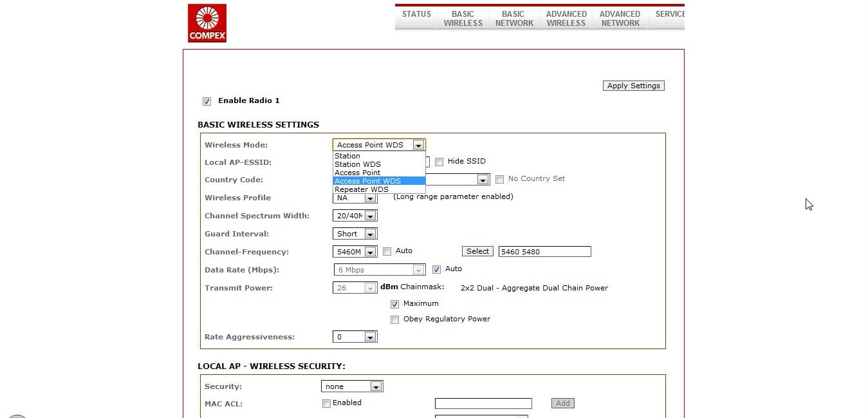Click the '2x2 Dual - Aggregate Dual Chain Power' text
The height and width of the screenshot is (418, 868).
534,288
